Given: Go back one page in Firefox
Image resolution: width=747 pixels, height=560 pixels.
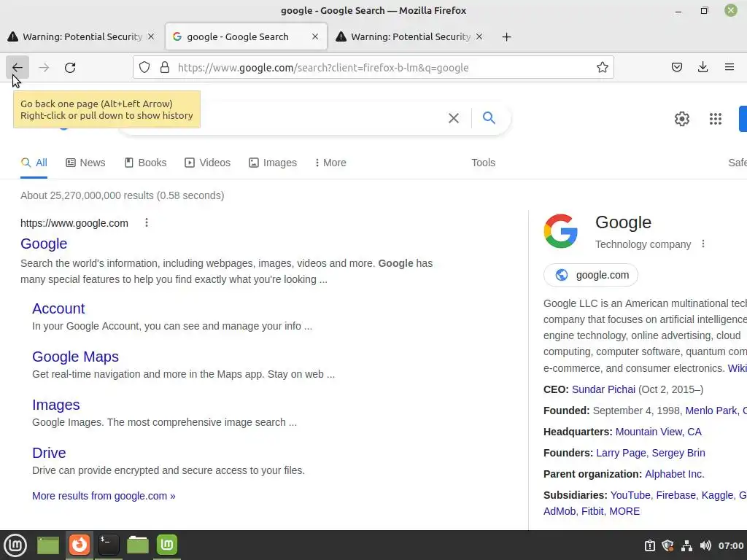Looking at the screenshot, I should point(18,68).
